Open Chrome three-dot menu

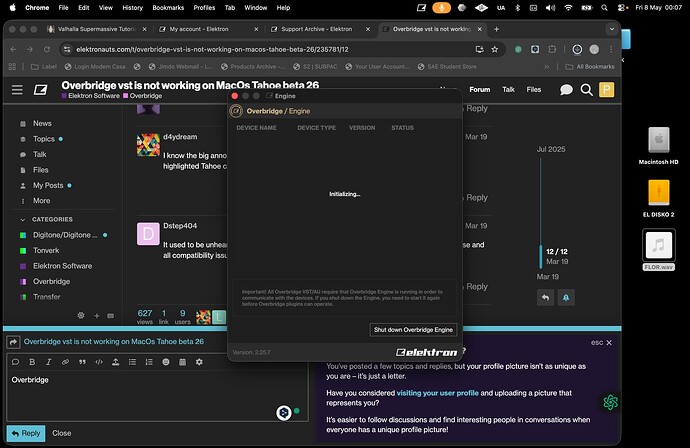(611, 49)
